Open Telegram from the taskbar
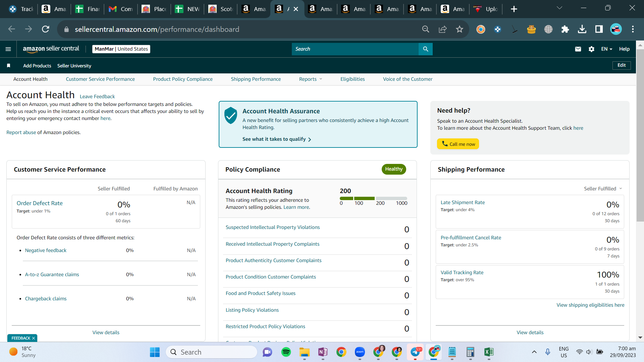This screenshot has height=362, width=644. pos(415,352)
